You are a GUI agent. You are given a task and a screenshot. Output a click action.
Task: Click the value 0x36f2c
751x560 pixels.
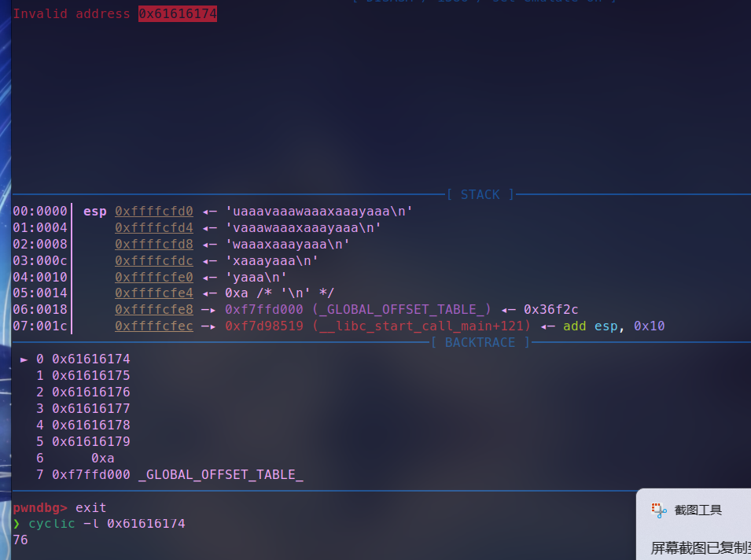click(550, 309)
